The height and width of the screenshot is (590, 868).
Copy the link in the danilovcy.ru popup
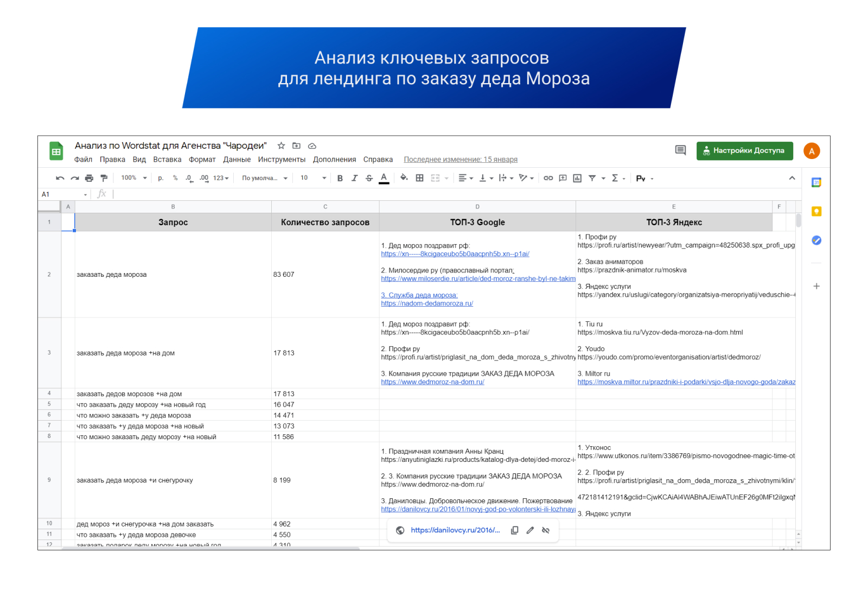click(515, 530)
